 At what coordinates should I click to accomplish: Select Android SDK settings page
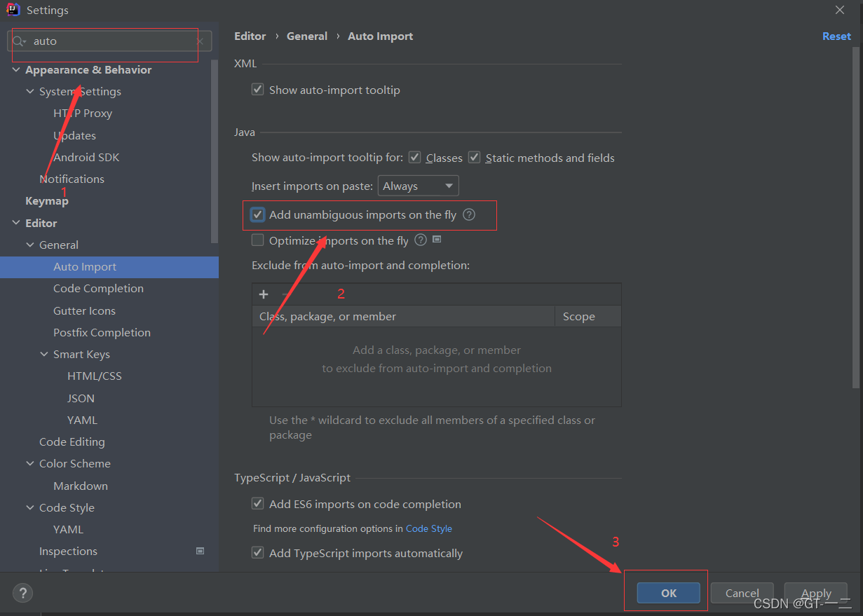point(86,157)
